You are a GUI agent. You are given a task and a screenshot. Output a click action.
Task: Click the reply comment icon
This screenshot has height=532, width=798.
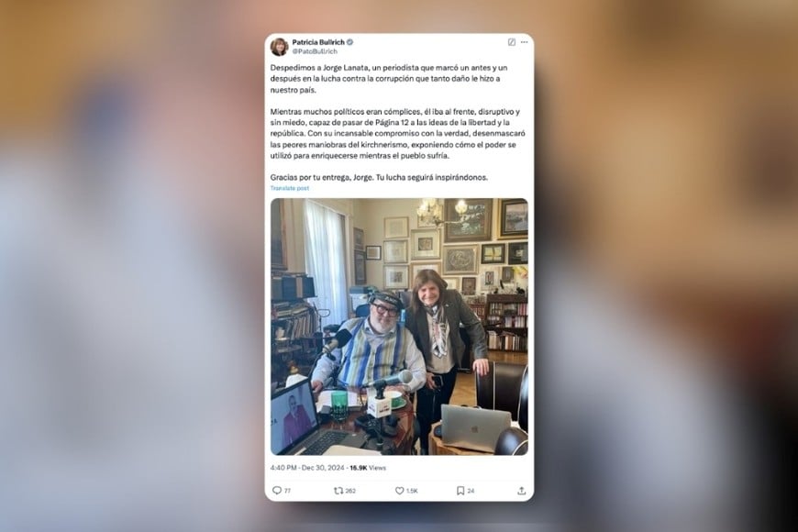click(277, 490)
